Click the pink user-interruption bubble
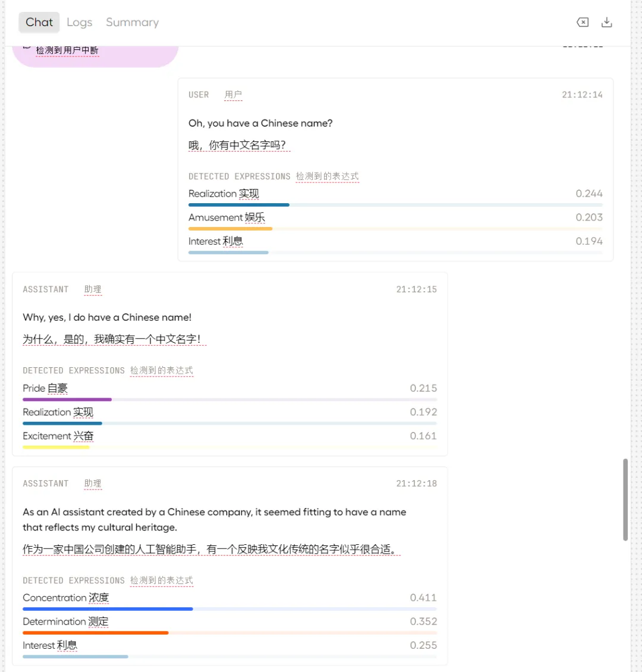Screen dimensions: 642x672 point(95,55)
